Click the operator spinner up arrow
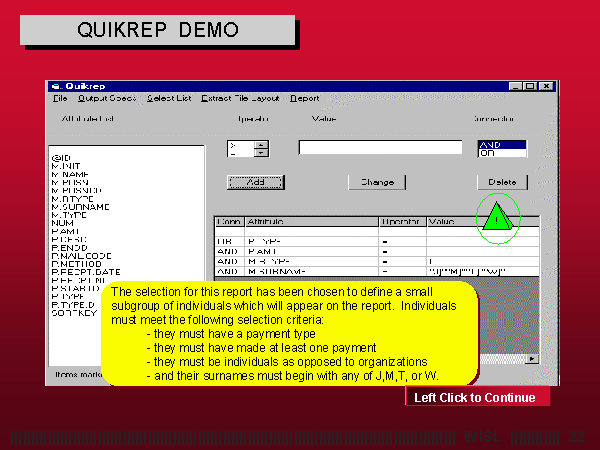The width and height of the screenshot is (600, 450). 261,145
